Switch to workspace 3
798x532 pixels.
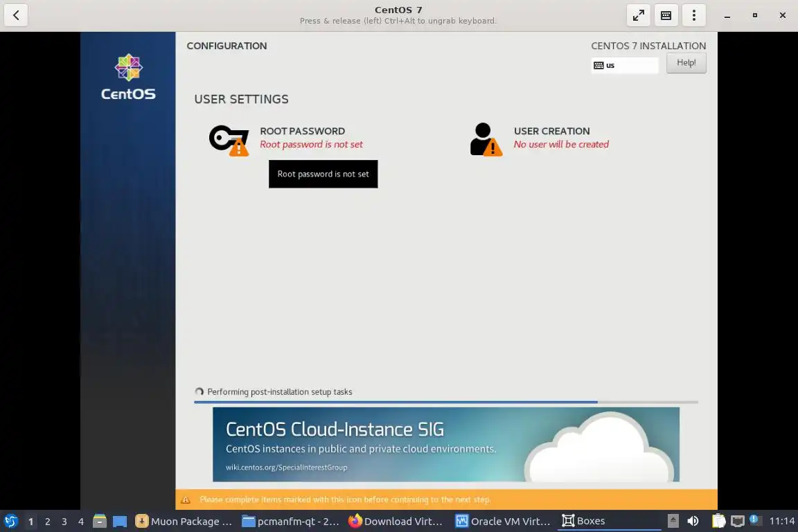pos(64,522)
